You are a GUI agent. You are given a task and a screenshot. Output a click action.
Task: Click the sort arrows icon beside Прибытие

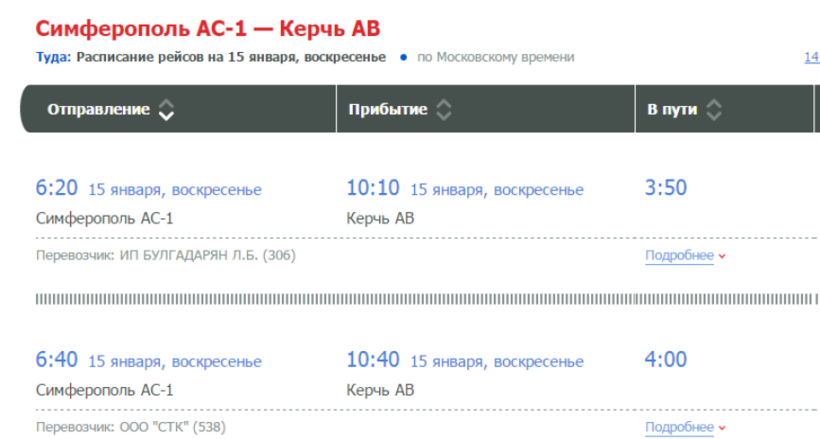pyautogui.click(x=443, y=109)
